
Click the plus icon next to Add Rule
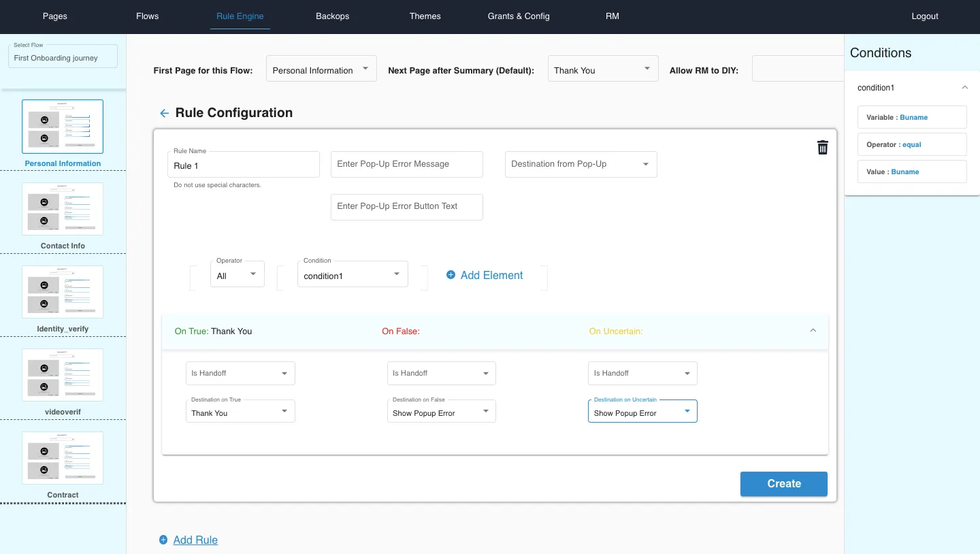[x=163, y=540]
